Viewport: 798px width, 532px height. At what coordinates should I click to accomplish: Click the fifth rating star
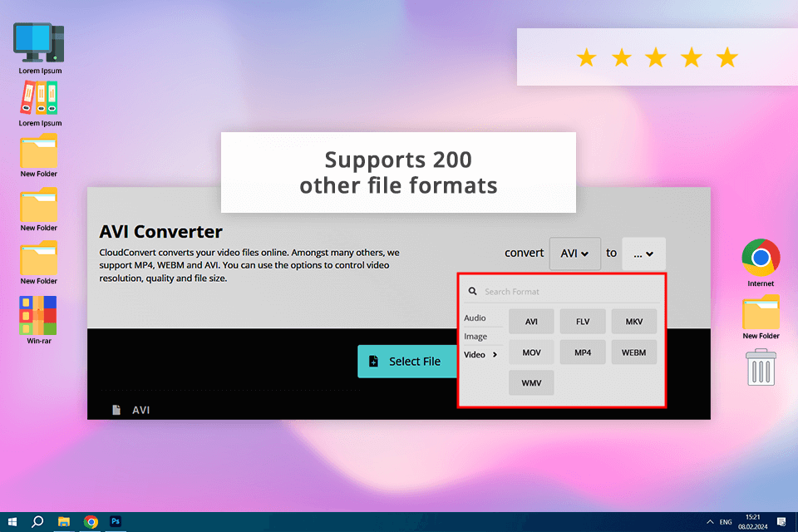pyautogui.click(x=727, y=57)
